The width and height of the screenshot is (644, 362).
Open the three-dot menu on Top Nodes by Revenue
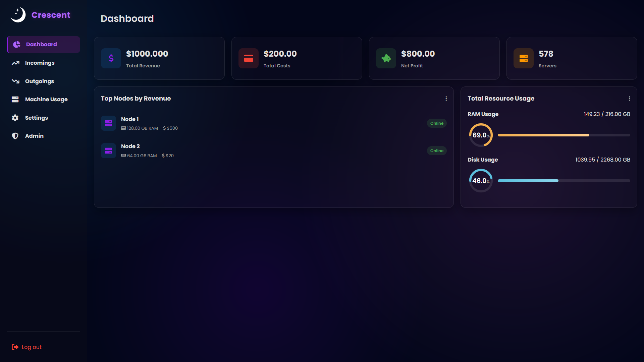click(446, 99)
